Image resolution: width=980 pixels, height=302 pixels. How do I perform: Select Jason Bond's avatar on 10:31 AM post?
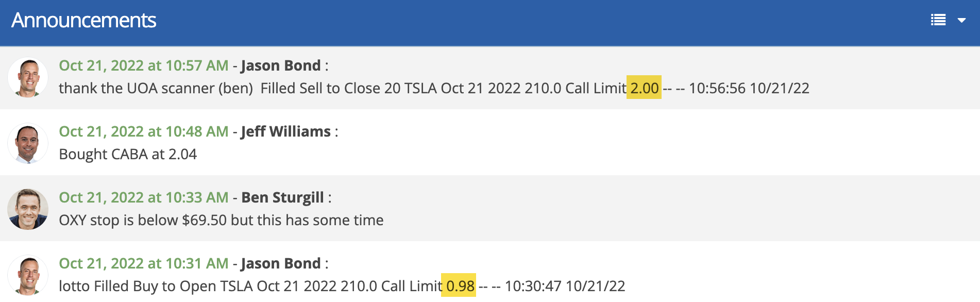tap(28, 275)
